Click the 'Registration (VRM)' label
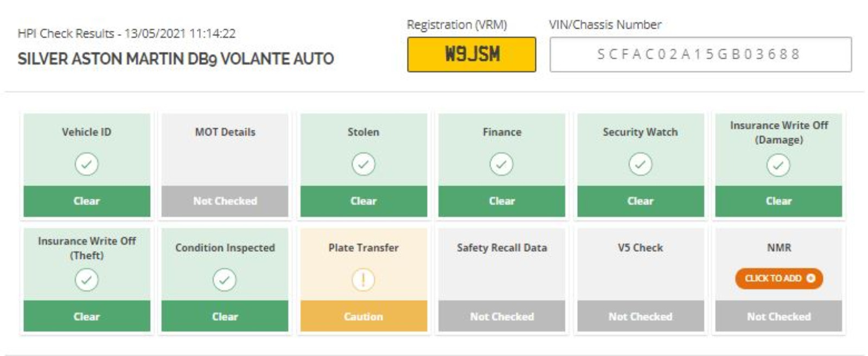The image size is (868, 356). 457,25
